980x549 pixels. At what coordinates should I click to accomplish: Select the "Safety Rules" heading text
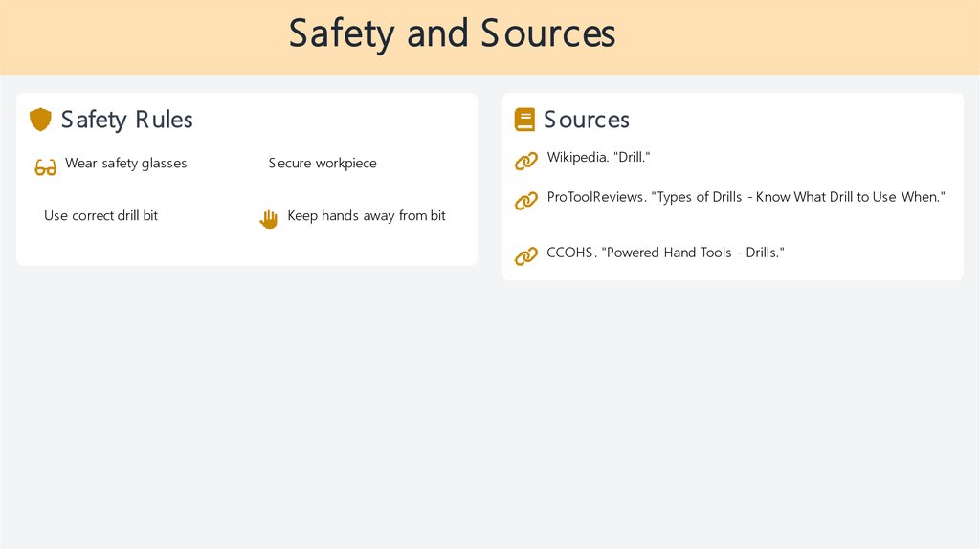point(127,120)
